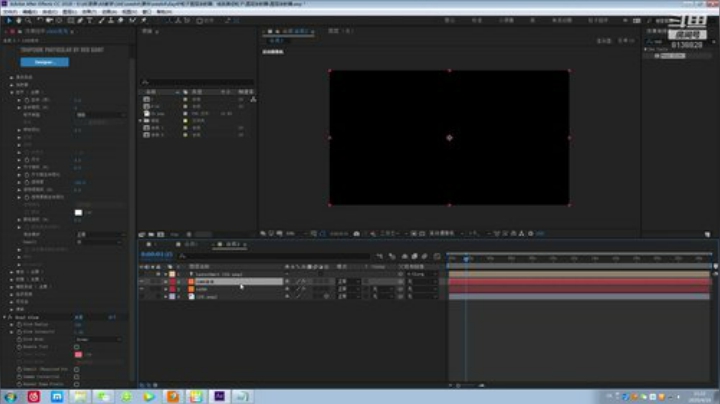
Task: Click the Graph Editor icon in timeline
Action: (437, 256)
